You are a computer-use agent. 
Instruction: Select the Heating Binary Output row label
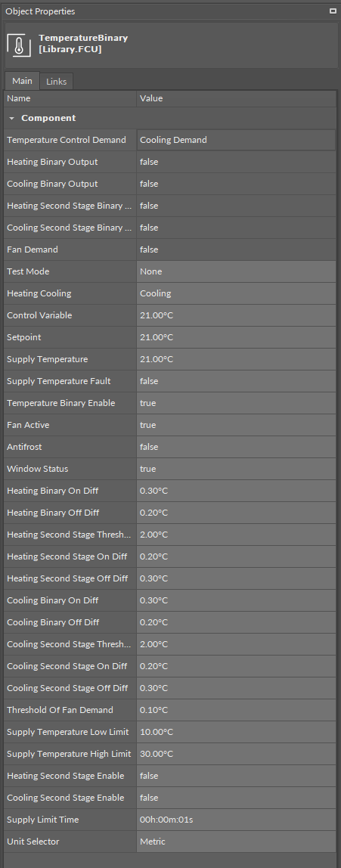(x=52, y=162)
